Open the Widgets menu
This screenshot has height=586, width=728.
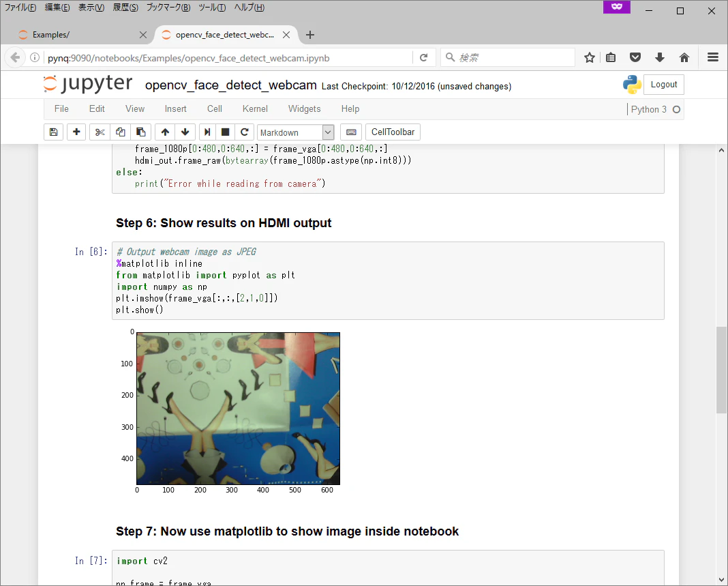coord(304,108)
